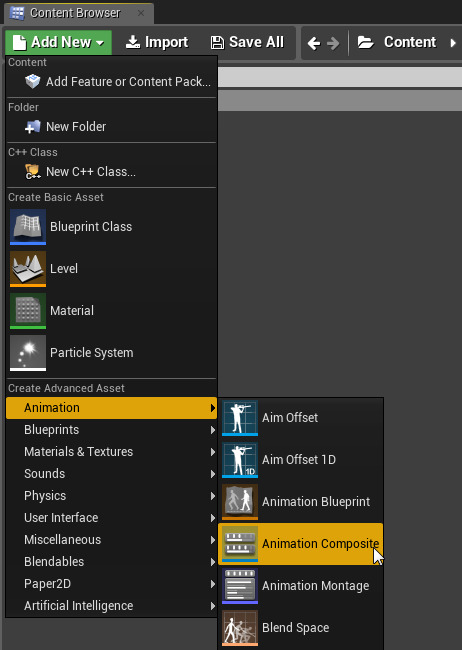Expand the Artificial Intelligence submenu arrow
The width and height of the screenshot is (462, 650).
[x=213, y=606]
